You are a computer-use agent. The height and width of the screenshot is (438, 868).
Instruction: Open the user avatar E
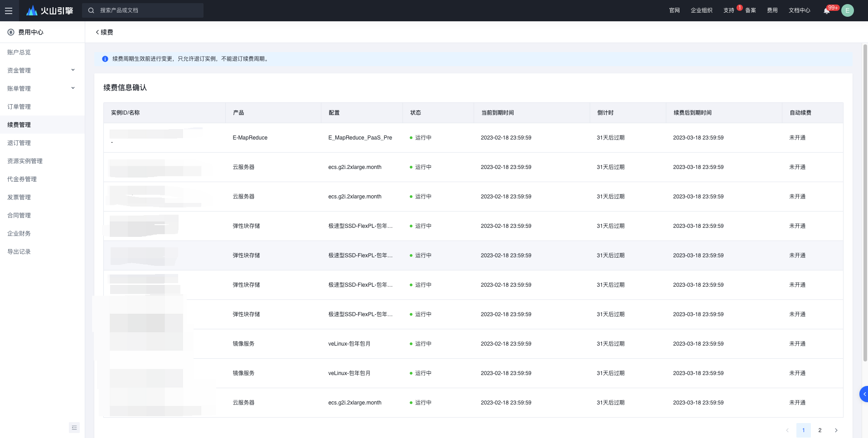[x=847, y=10]
